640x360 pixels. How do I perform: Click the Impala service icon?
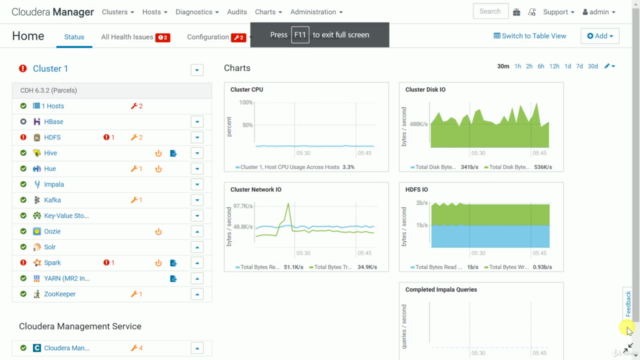(37, 184)
